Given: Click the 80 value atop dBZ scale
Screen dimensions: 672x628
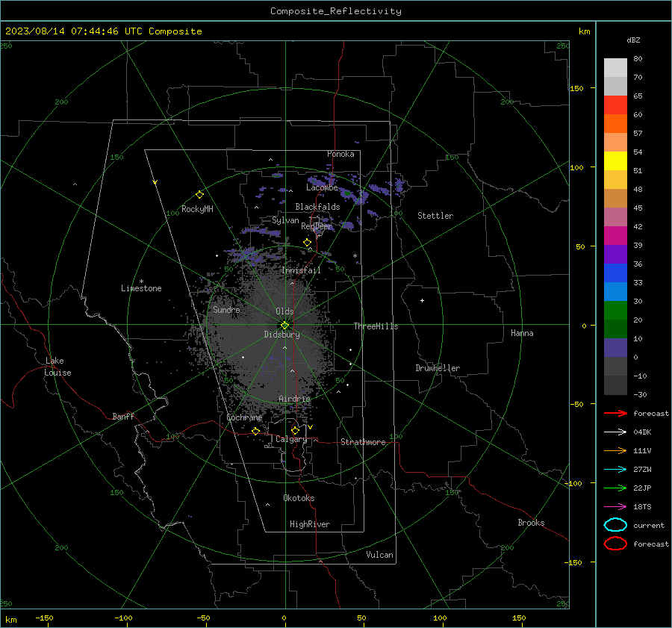Looking at the screenshot, I should pyautogui.click(x=638, y=59).
